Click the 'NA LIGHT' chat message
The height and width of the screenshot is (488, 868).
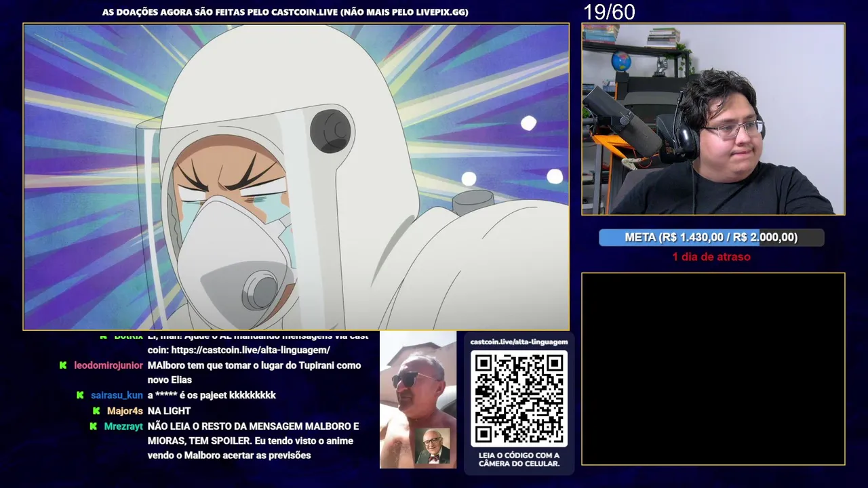pos(169,411)
